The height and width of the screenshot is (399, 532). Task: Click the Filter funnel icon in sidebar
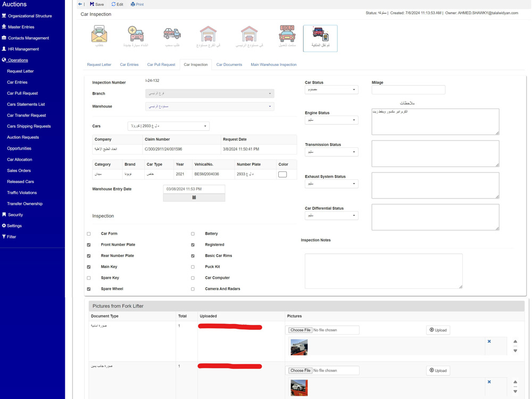4,237
